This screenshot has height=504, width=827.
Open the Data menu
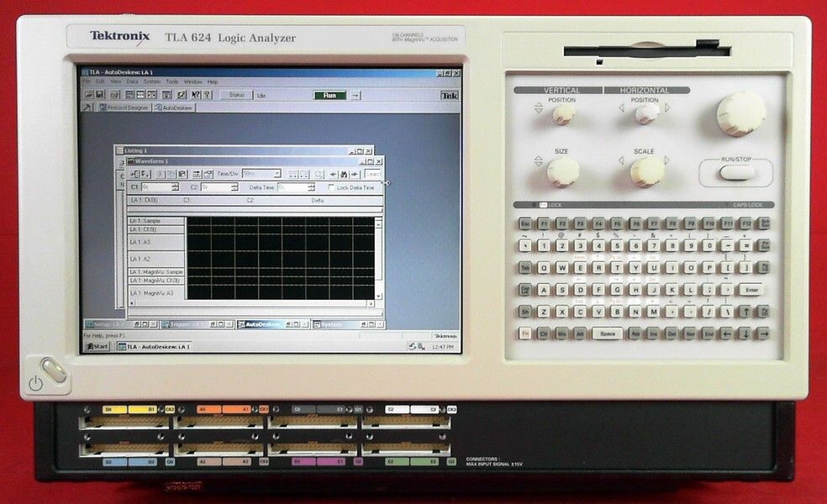click(133, 81)
